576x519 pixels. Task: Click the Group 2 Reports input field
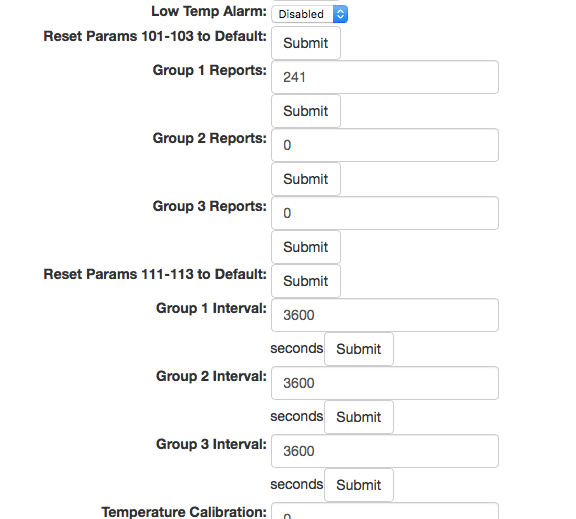point(385,145)
